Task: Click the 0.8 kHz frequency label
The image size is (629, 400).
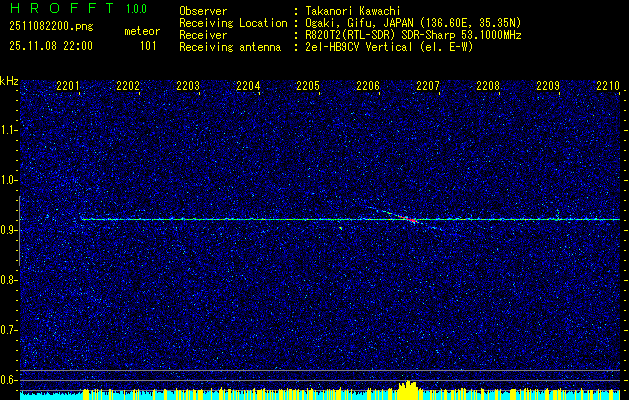Action: click(9, 280)
